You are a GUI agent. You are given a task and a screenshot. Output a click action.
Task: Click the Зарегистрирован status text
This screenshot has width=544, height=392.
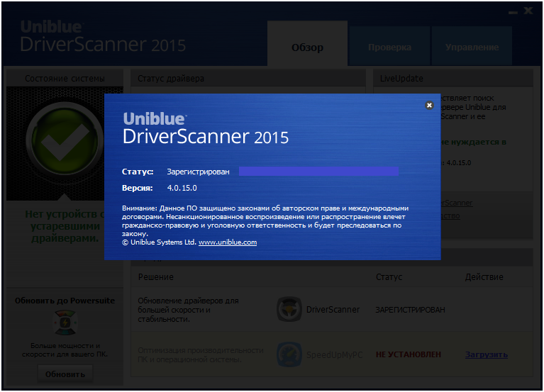coord(198,172)
